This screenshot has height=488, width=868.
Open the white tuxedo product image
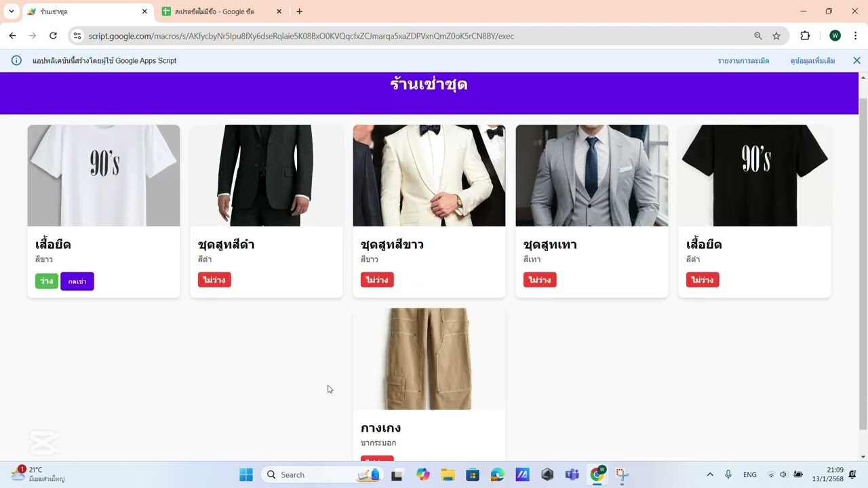click(x=429, y=176)
